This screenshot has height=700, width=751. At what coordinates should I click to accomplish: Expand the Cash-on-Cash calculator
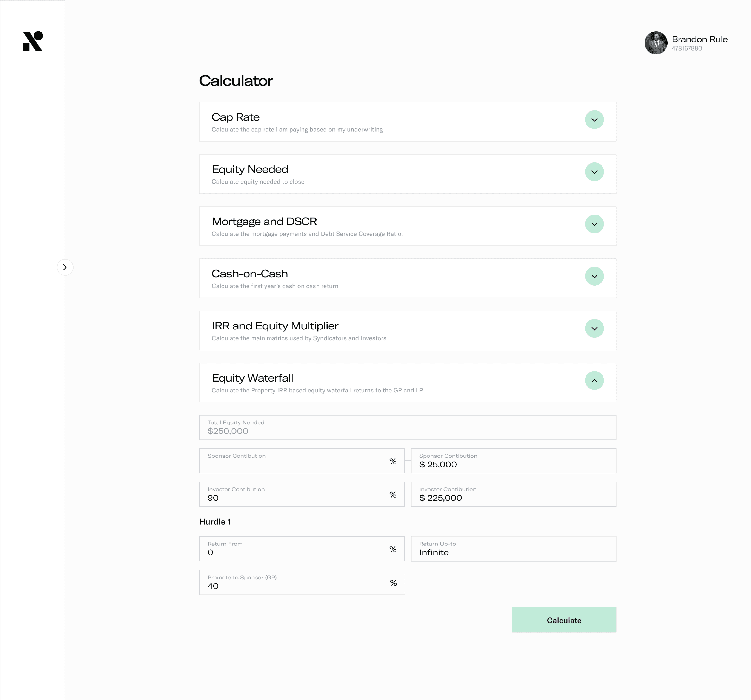pyautogui.click(x=594, y=276)
